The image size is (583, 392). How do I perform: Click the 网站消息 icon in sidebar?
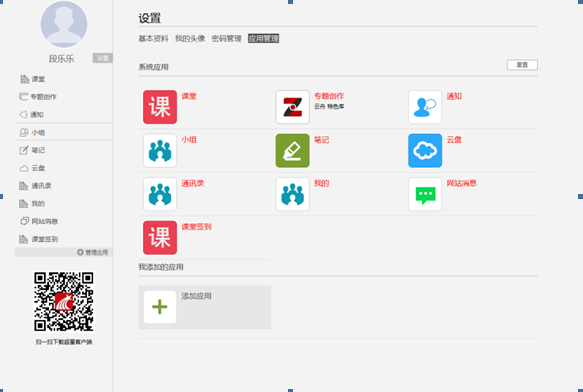click(24, 221)
